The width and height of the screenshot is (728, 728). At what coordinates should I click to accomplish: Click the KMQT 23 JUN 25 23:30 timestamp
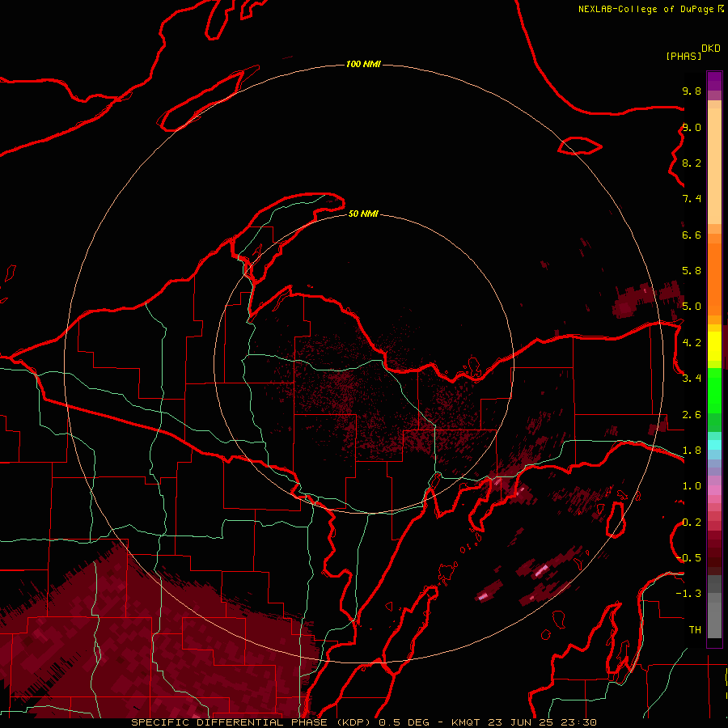coord(523,722)
